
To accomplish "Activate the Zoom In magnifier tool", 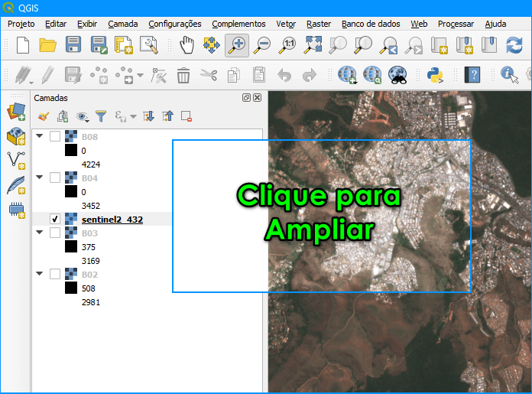I will [x=237, y=45].
